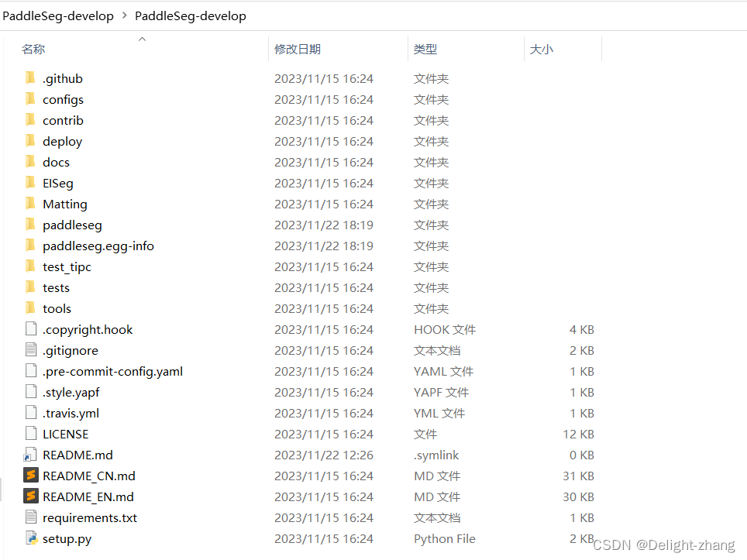Select the README_CN.md file name
The height and width of the screenshot is (560, 747).
tap(89, 476)
